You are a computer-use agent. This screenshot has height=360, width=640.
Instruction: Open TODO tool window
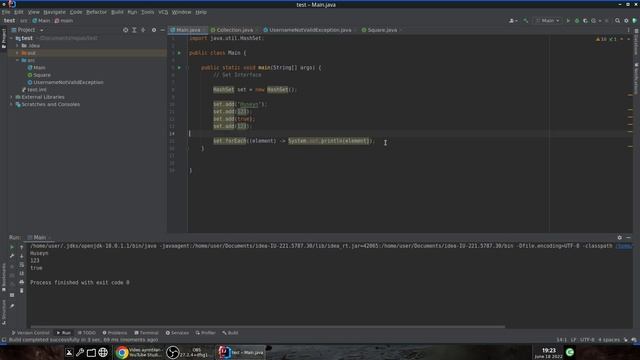pos(87,333)
